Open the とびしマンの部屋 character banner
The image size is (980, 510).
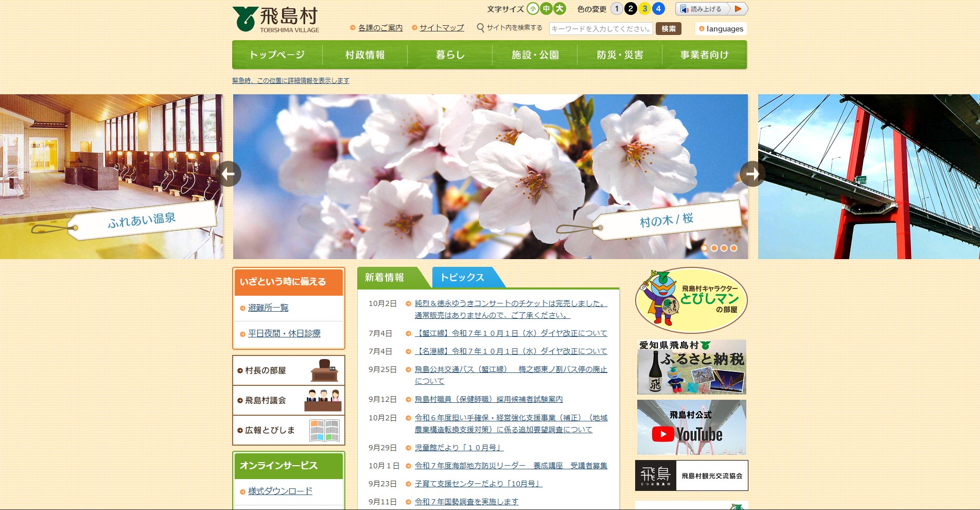tap(691, 300)
